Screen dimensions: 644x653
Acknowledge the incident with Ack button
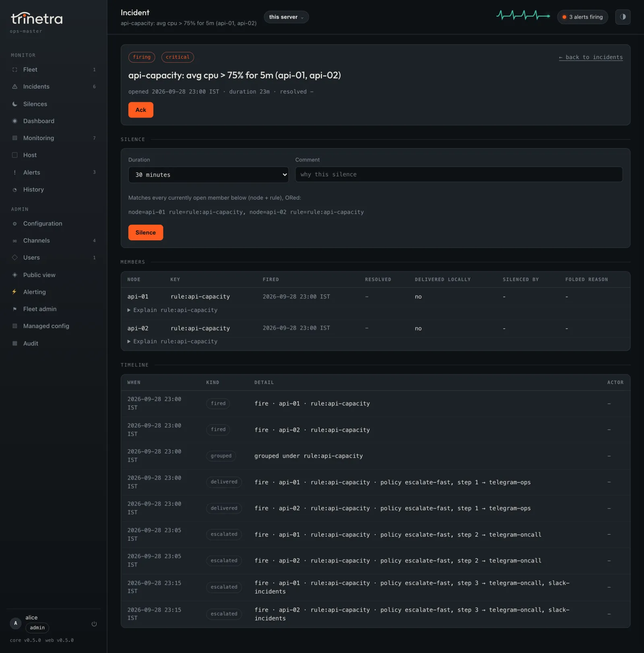click(141, 110)
